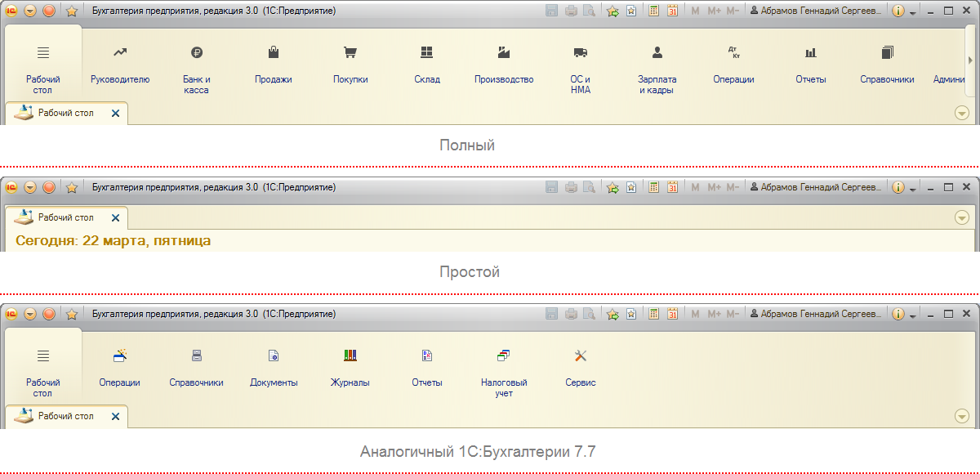Open the Продажи section
This screenshot has height=474, width=980.
coord(274,65)
